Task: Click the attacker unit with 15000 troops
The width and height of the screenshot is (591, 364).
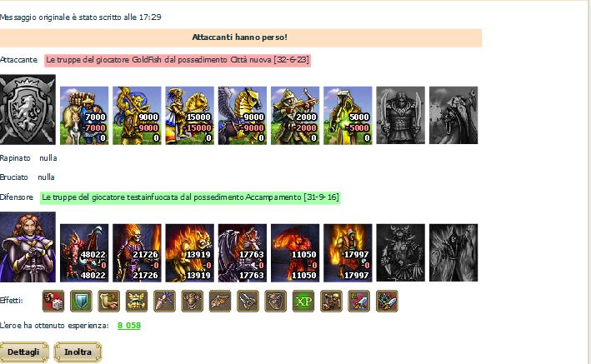Action: click(189, 115)
